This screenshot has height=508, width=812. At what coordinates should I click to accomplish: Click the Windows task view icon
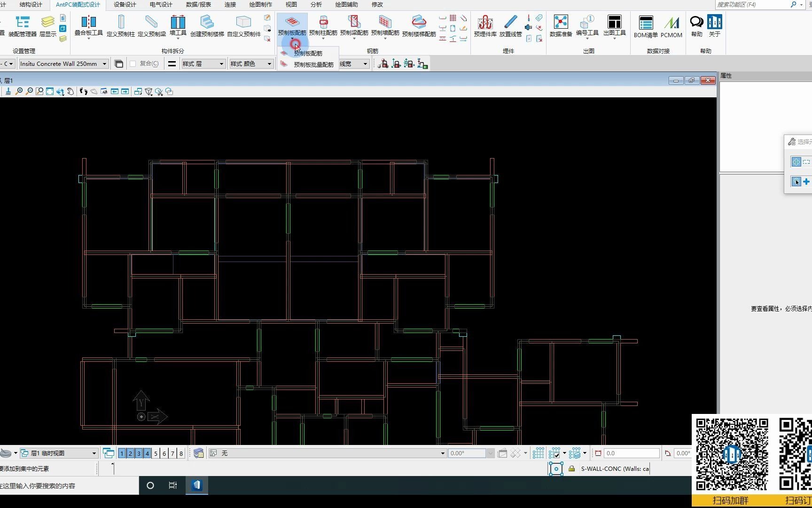[173, 485]
